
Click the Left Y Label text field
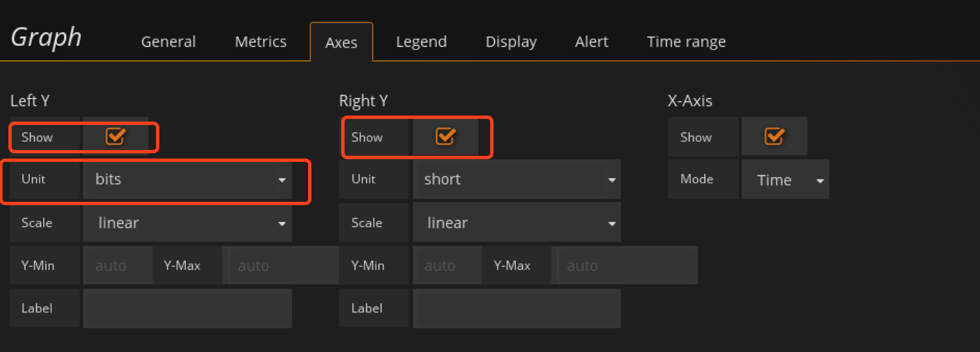tap(187, 308)
